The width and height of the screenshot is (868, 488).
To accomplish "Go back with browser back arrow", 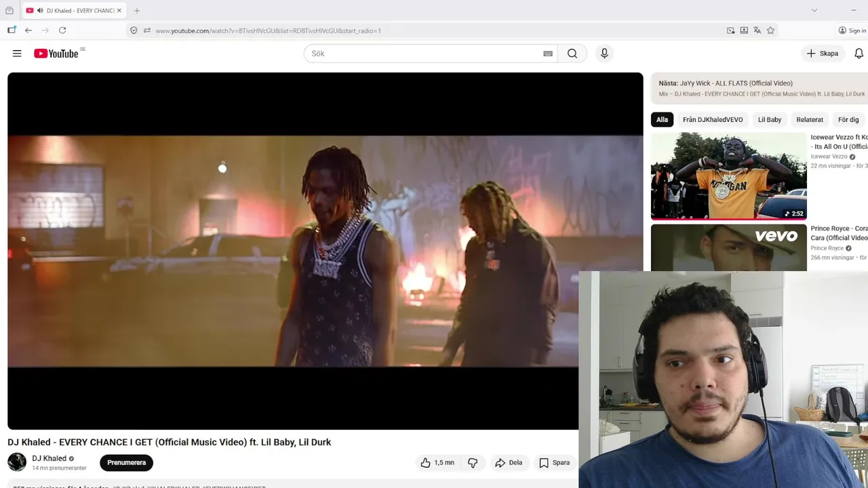I will coord(28,30).
